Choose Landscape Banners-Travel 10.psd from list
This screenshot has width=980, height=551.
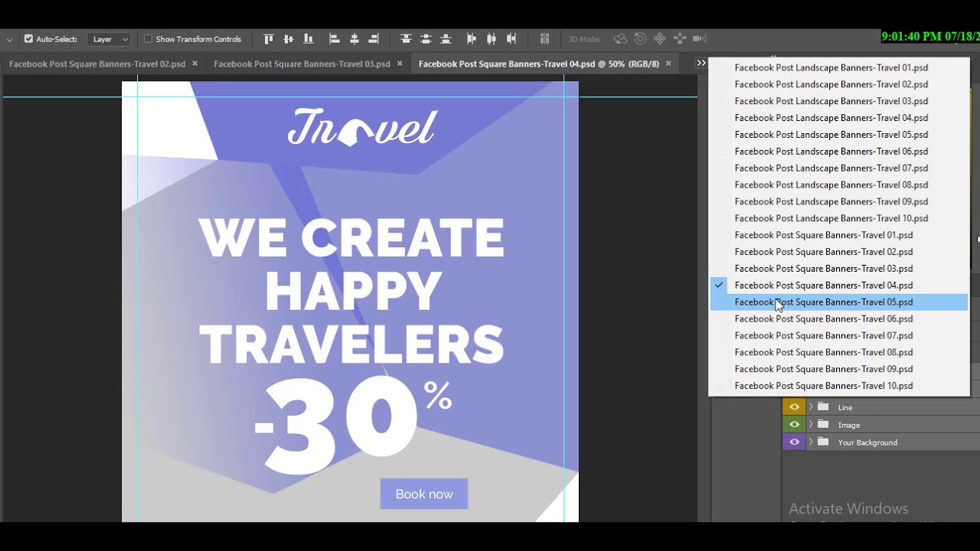pos(839,218)
